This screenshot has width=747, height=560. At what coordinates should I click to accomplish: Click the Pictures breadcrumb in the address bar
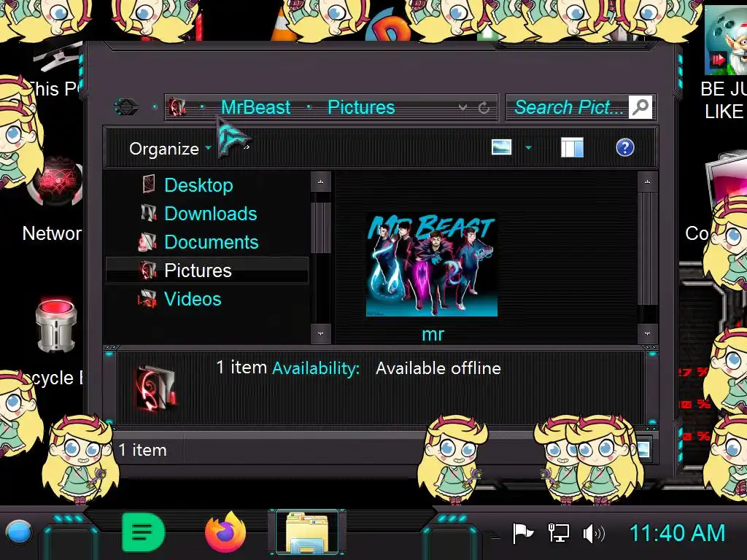361,107
